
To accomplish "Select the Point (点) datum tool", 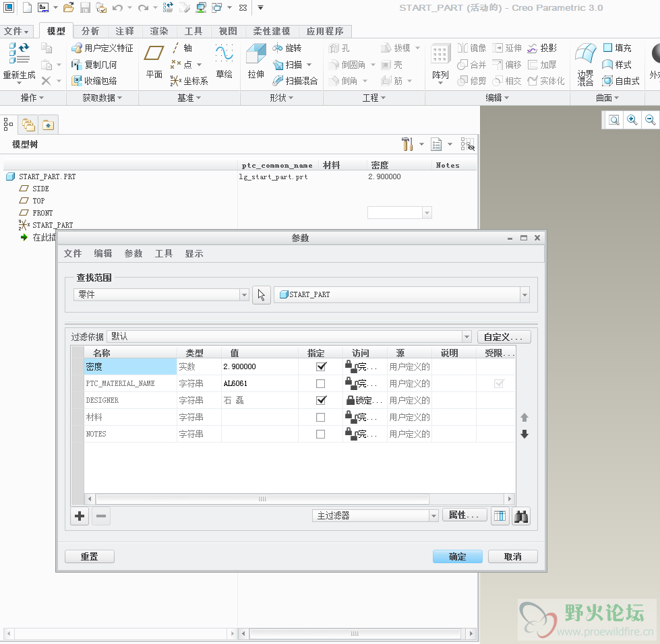I will click(182, 65).
